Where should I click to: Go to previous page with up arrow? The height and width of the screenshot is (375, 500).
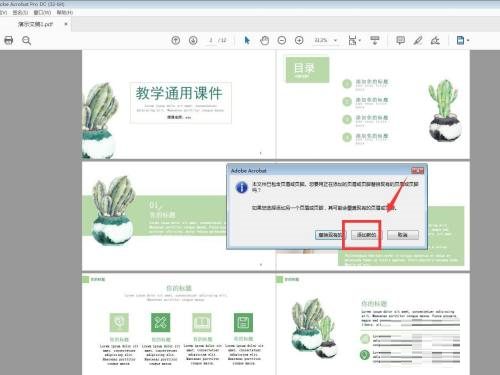[176, 40]
